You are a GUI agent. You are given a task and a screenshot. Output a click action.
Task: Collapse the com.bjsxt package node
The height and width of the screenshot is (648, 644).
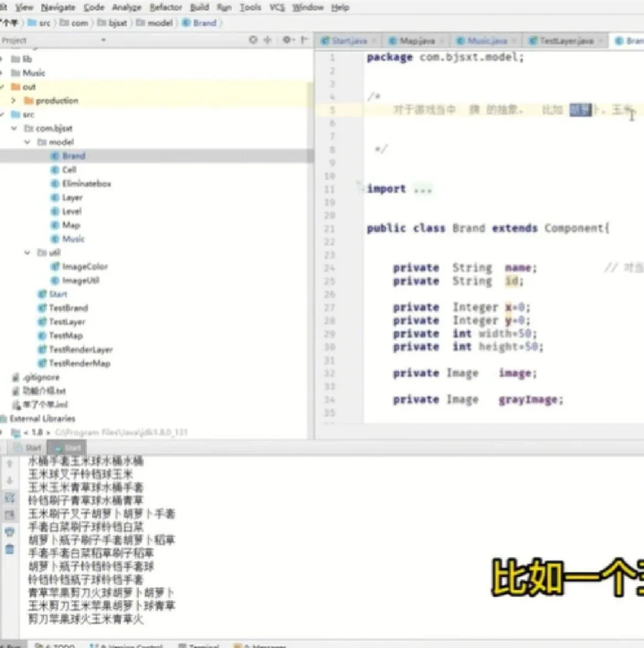(x=14, y=128)
